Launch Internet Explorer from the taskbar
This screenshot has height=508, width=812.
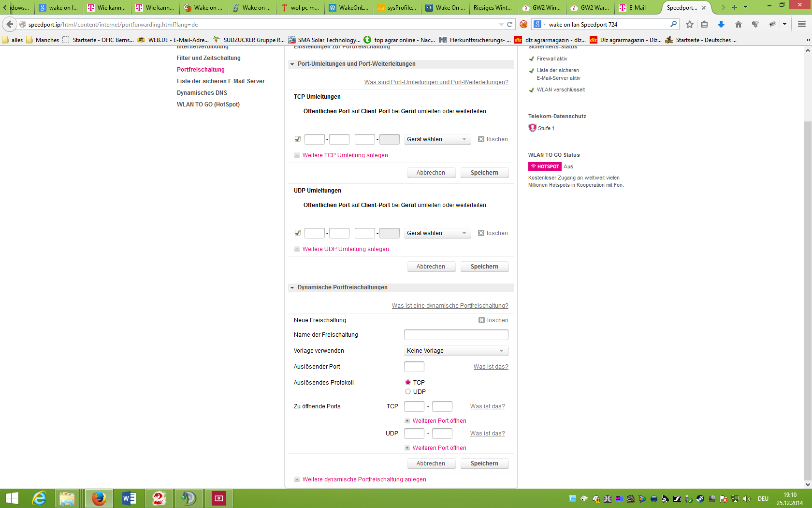(x=39, y=498)
